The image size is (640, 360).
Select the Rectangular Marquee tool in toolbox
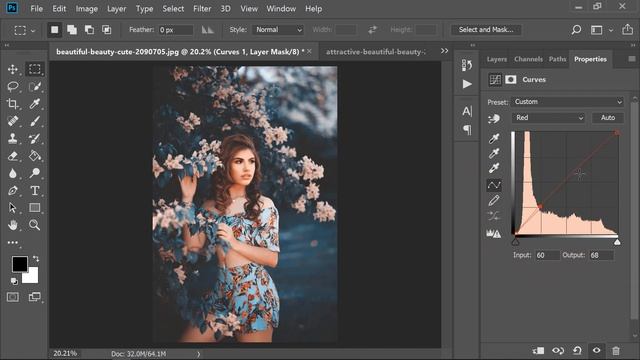point(35,69)
